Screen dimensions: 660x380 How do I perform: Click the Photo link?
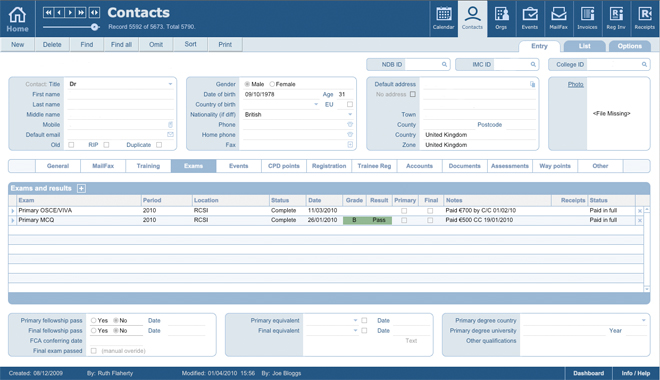[575, 85]
